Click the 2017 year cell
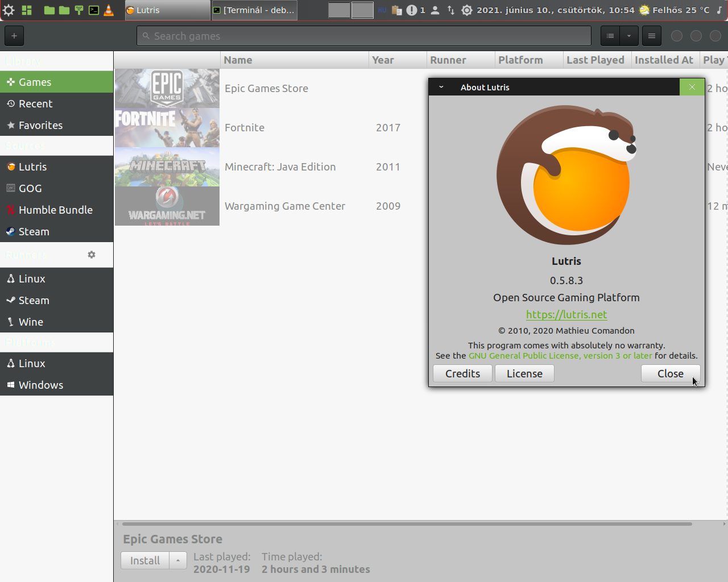Image resolution: width=728 pixels, height=582 pixels. 388,127
